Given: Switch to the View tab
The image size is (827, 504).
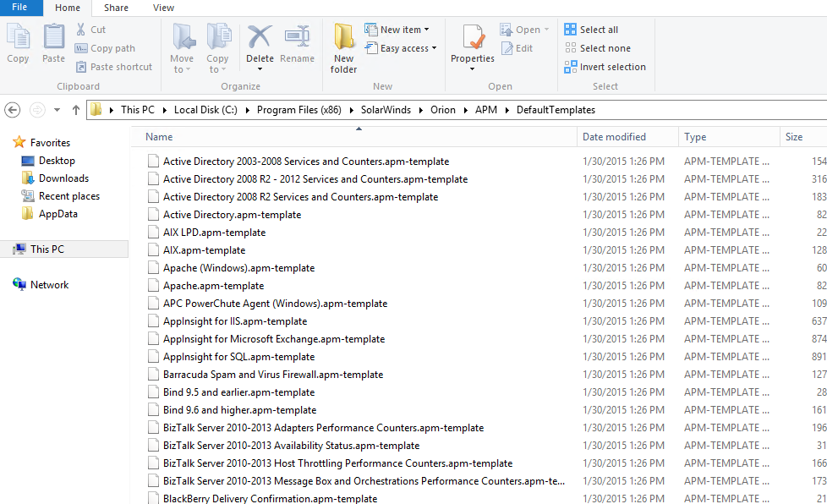Looking at the screenshot, I should pos(163,8).
